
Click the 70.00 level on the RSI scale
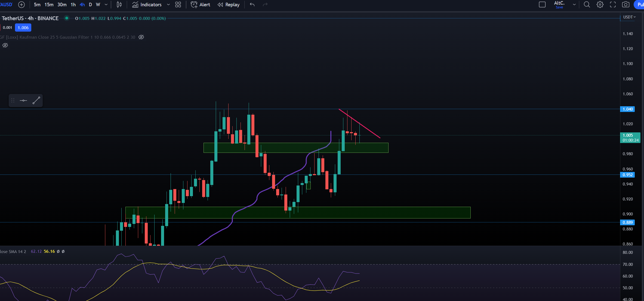(x=627, y=264)
